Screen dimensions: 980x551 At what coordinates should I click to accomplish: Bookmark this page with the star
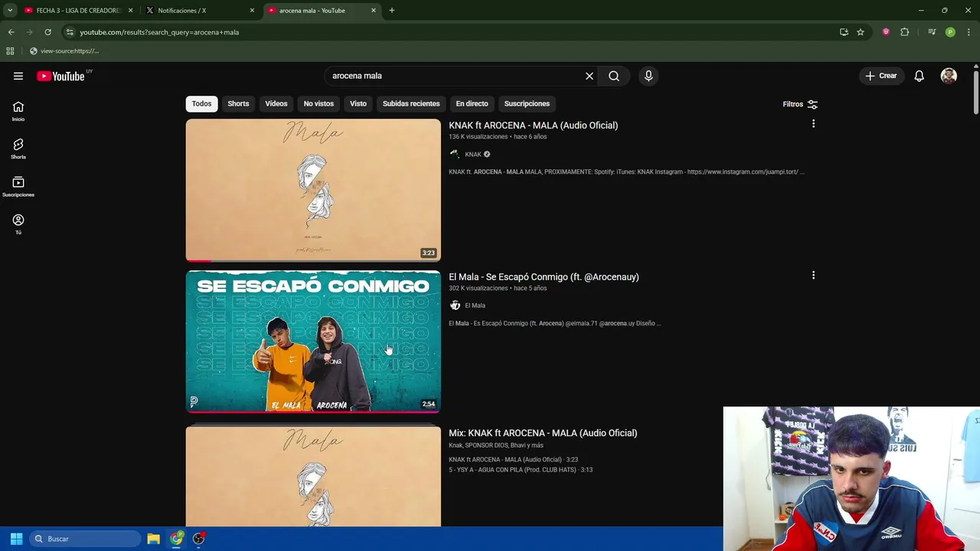tap(861, 32)
